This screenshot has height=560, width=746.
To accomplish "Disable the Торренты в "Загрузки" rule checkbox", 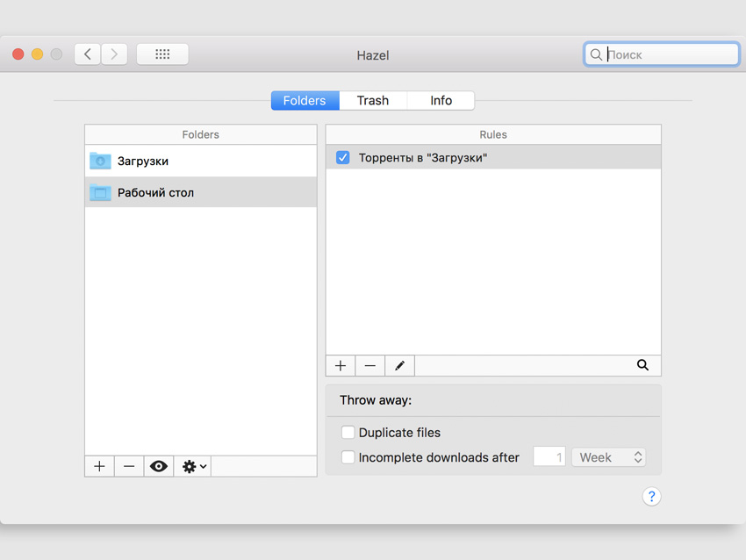I will [x=343, y=158].
